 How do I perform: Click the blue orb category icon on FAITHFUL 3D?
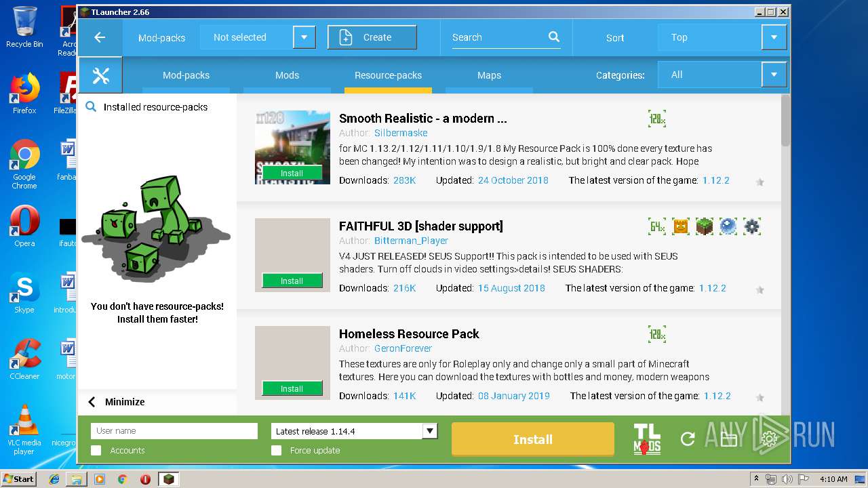(x=728, y=226)
